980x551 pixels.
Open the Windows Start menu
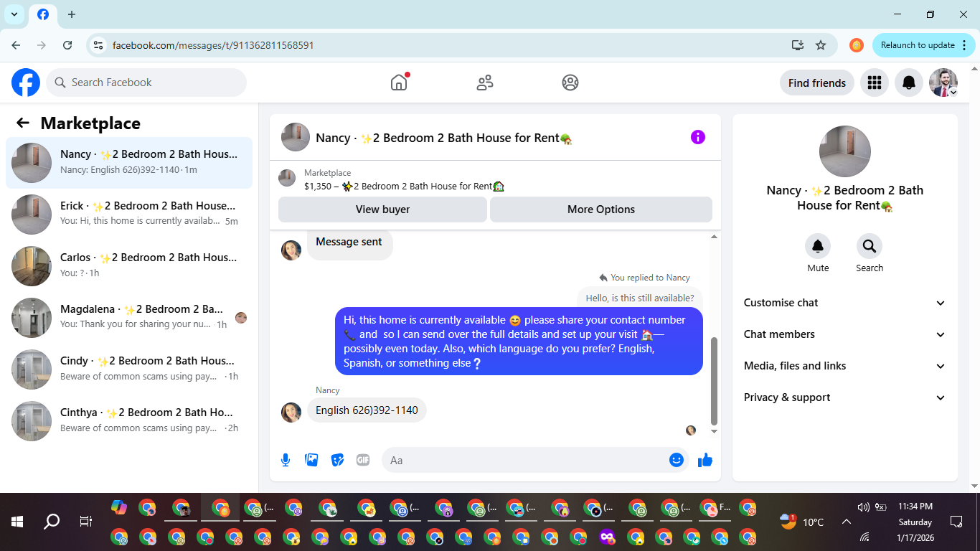(17, 522)
